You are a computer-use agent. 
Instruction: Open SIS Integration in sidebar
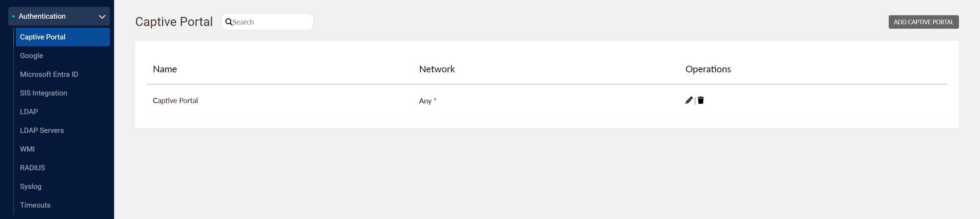coord(43,93)
